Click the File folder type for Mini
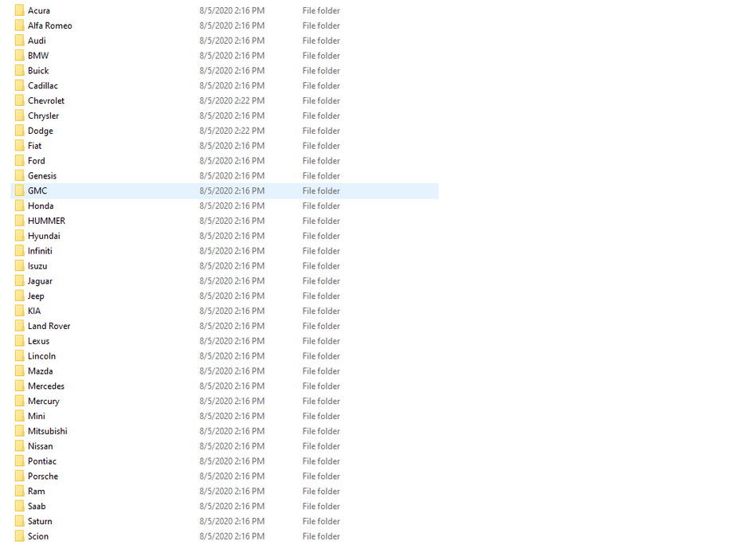Screen dimensions: 756x545 [x=321, y=416]
